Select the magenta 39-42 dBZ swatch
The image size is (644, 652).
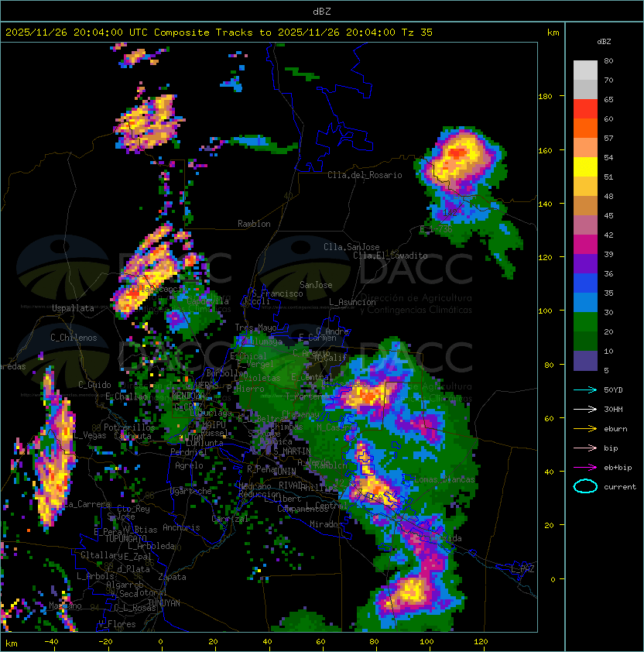click(x=585, y=245)
